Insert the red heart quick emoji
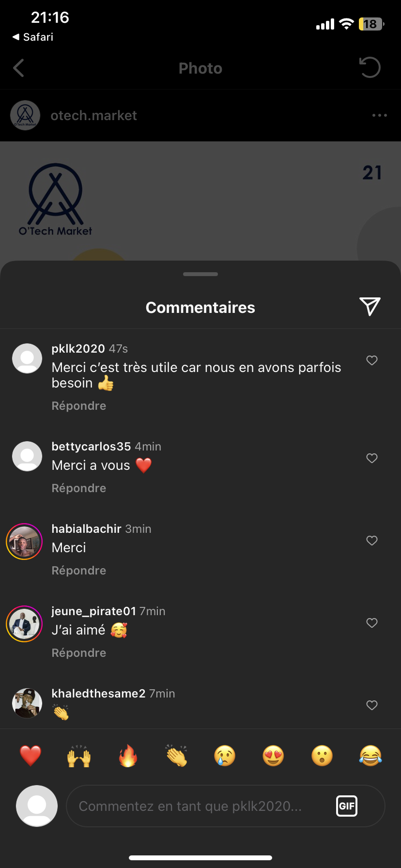 click(x=31, y=756)
